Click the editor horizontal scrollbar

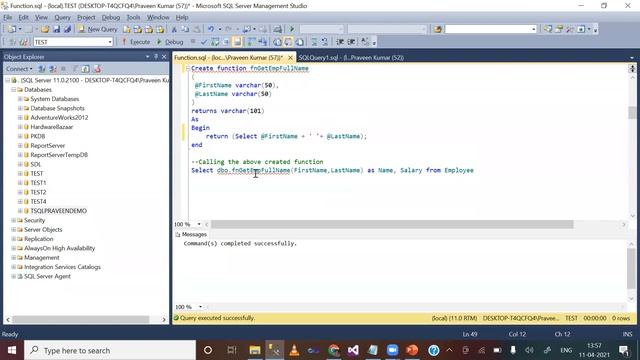point(392,224)
